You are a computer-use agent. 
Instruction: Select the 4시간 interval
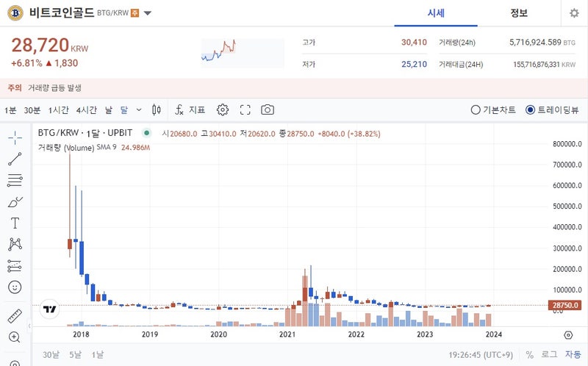[x=86, y=110]
